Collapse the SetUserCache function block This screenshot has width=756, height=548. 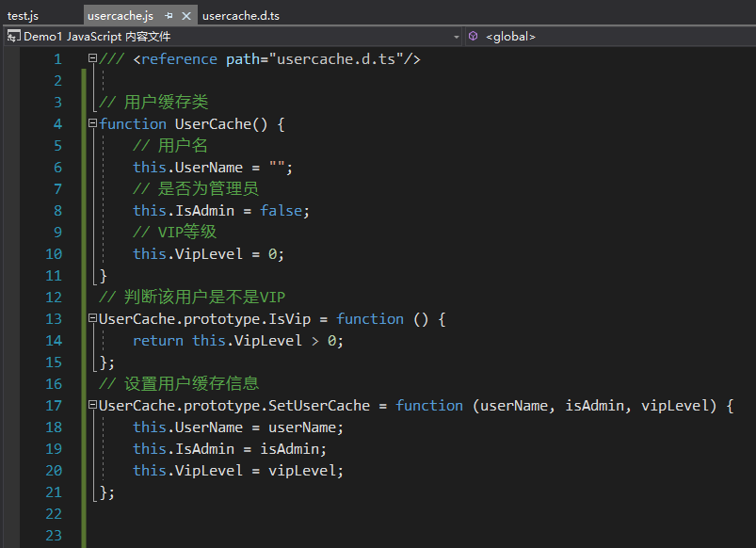(92, 405)
